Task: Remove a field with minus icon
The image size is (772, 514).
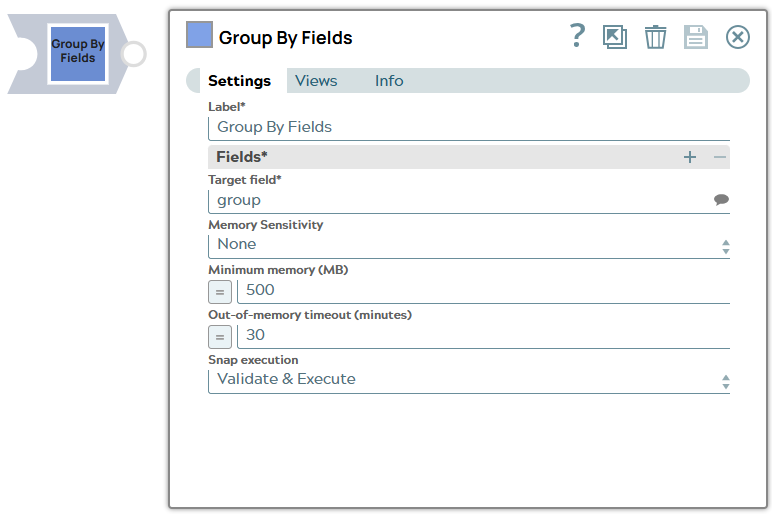Action: click(720, 157)
